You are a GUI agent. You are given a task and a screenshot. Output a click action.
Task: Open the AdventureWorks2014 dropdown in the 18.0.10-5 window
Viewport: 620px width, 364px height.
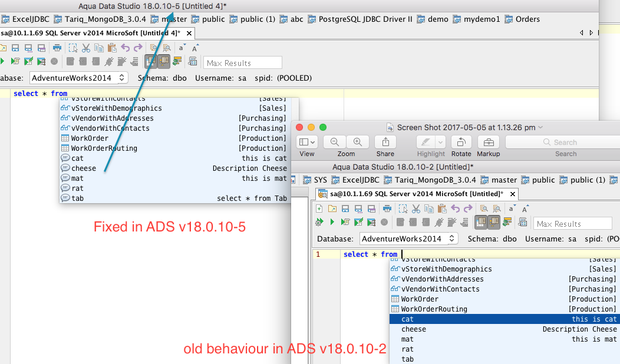(x=78, y=78)
